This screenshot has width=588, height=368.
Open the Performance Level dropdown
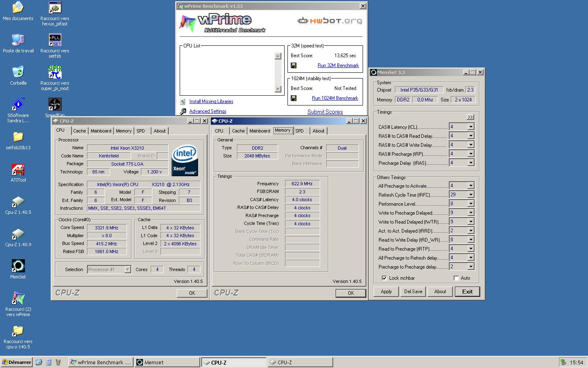click(471, 204)
